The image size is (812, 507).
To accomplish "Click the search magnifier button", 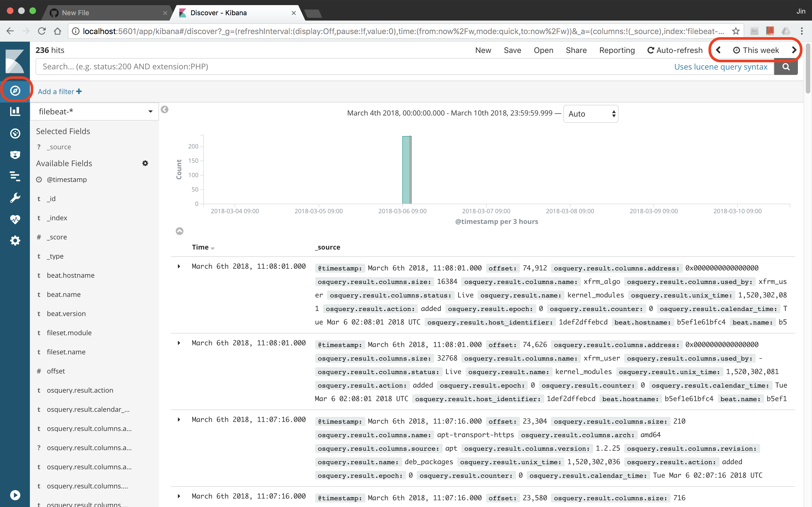I will tap(786, 67).
